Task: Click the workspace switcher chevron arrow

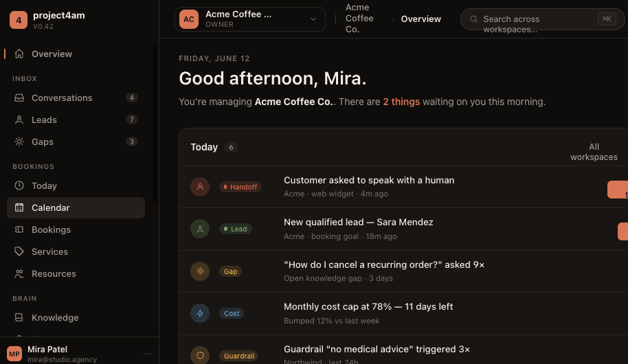Action: click(x=313, y=19)
